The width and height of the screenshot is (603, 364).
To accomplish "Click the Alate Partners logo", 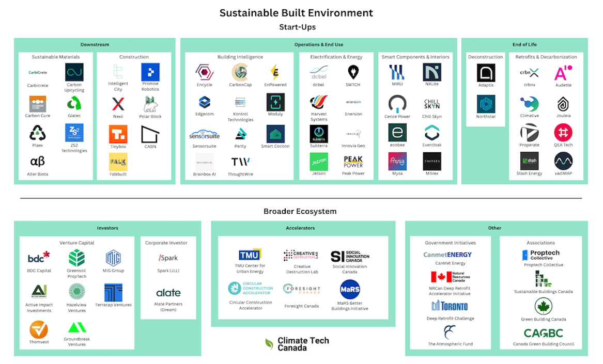I will (168, 293).
